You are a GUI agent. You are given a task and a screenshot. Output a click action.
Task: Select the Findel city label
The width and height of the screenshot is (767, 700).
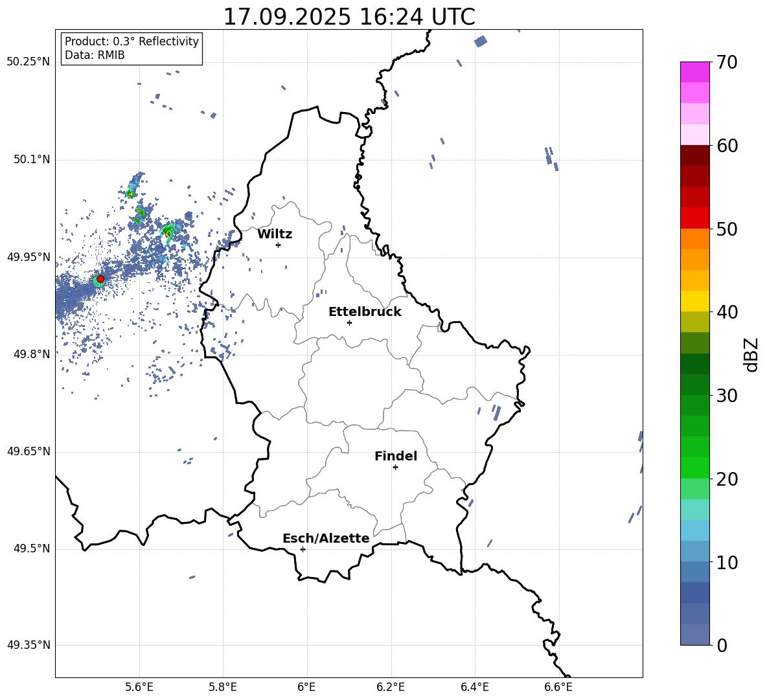tap(396, 457)
